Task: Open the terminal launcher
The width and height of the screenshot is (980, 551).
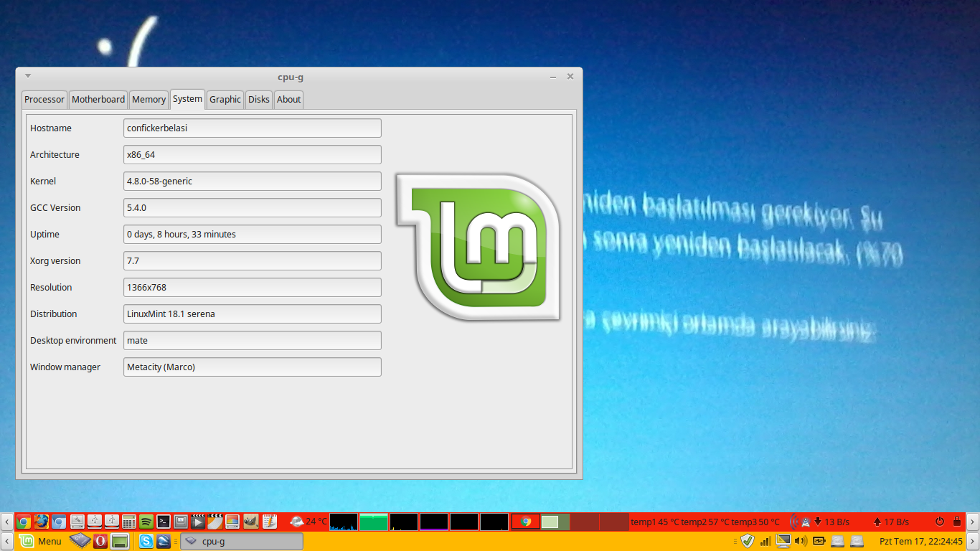Action: [x=164, y=522]
